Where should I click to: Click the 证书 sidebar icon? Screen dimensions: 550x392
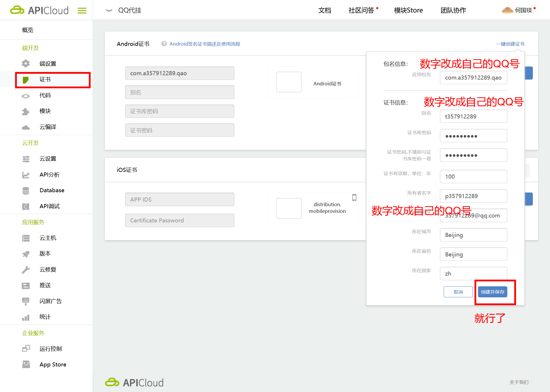(x=26, y=80)
